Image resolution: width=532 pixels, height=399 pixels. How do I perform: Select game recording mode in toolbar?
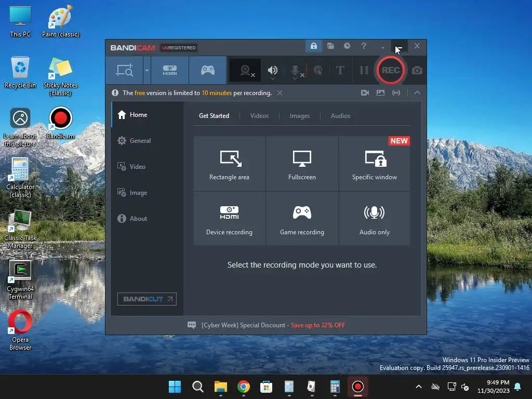208,70
